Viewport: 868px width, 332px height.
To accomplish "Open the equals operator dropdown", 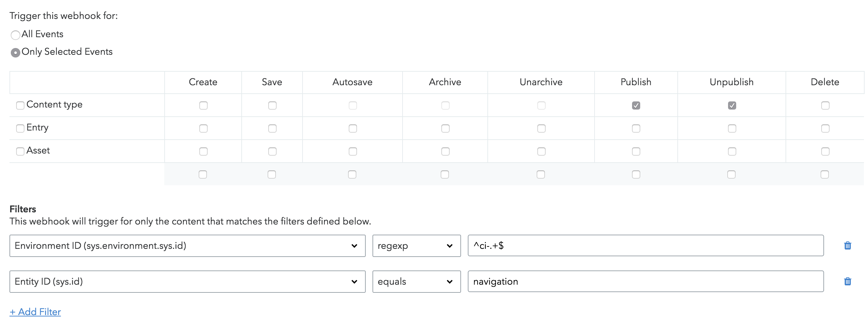I will (x=416, y=282).
